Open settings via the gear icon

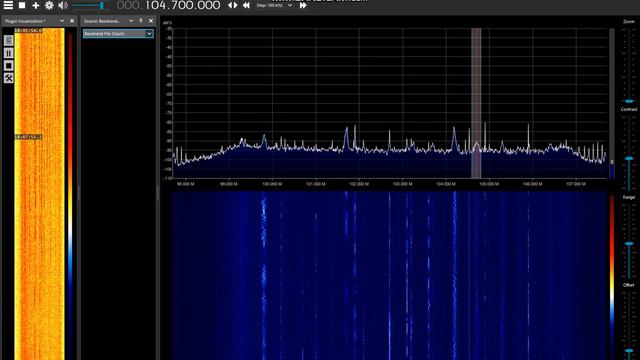[49, 5]
